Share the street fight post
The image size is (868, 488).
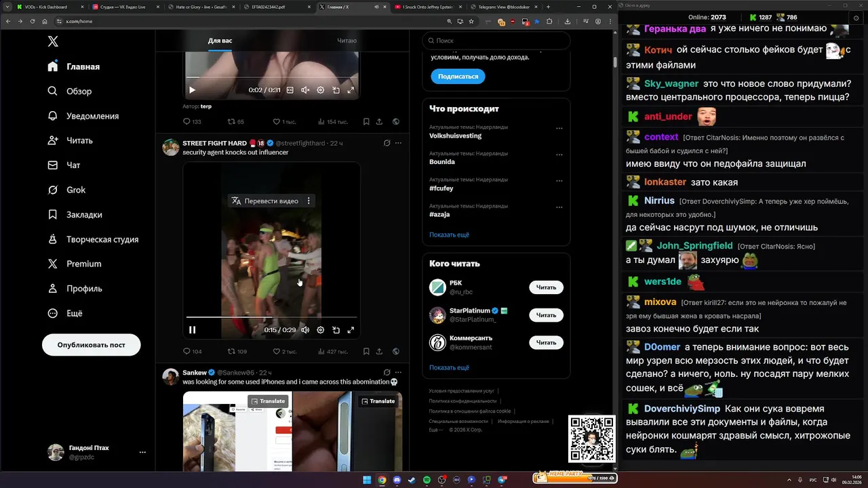tap(379, 351)
